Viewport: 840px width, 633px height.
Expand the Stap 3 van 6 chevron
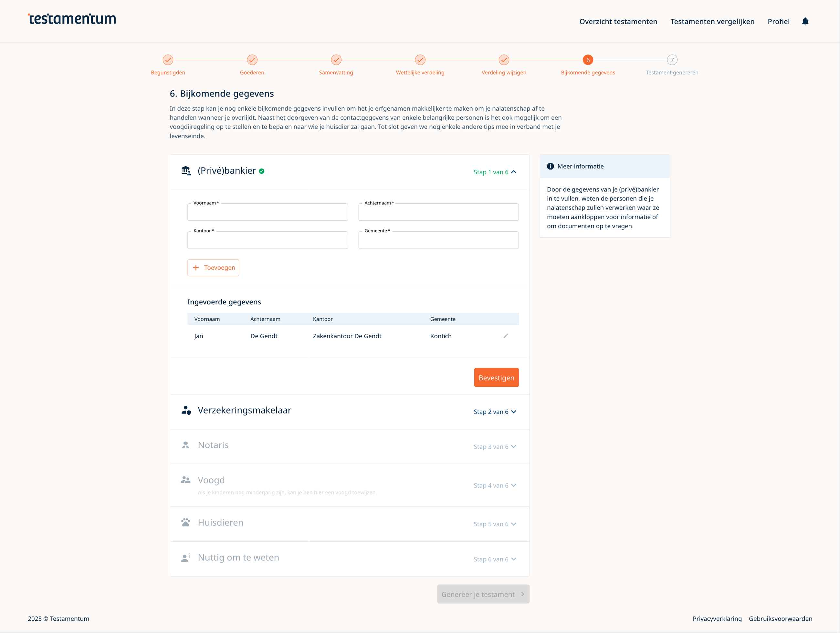(x=513, y=447)
